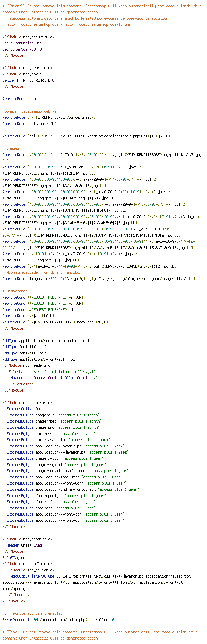Click the '# ~~start~~' comment line
The width and height of the screenshot is (207, 644).
(102, 9)
